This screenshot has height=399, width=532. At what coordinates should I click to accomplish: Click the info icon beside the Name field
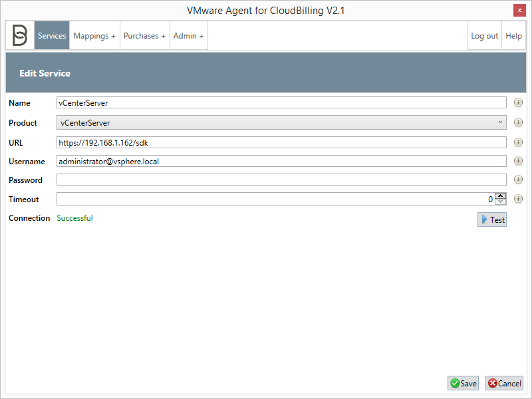tap(518, 102)
